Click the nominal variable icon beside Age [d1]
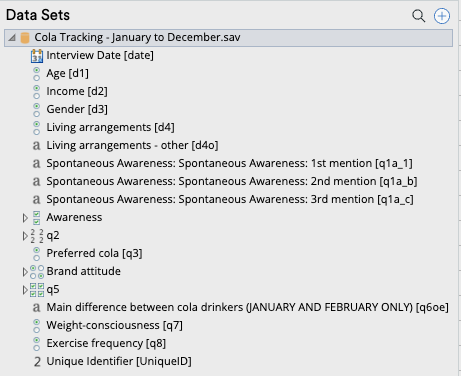 37,74
